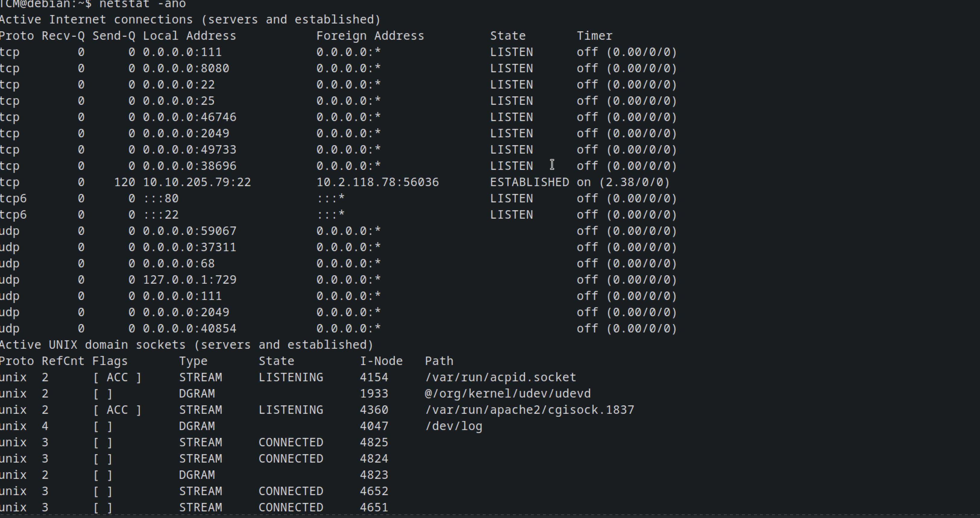
Task: Click the Send-Q value 120
Action: click(x=125, y=182)
